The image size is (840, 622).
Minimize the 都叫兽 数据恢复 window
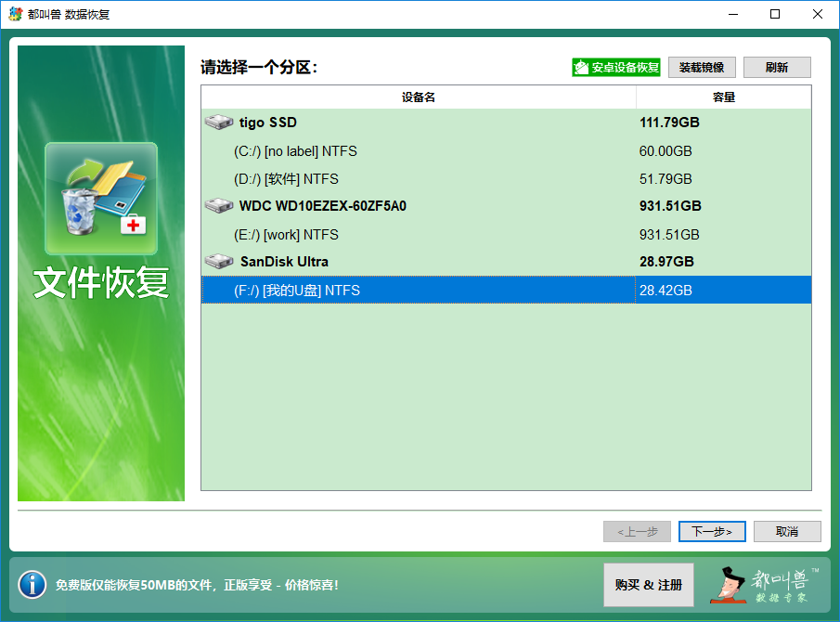click(733, 15)
